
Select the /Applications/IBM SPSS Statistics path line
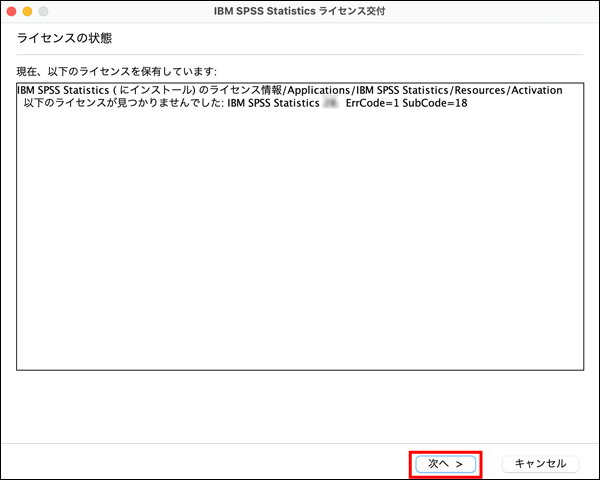(290, 90)
